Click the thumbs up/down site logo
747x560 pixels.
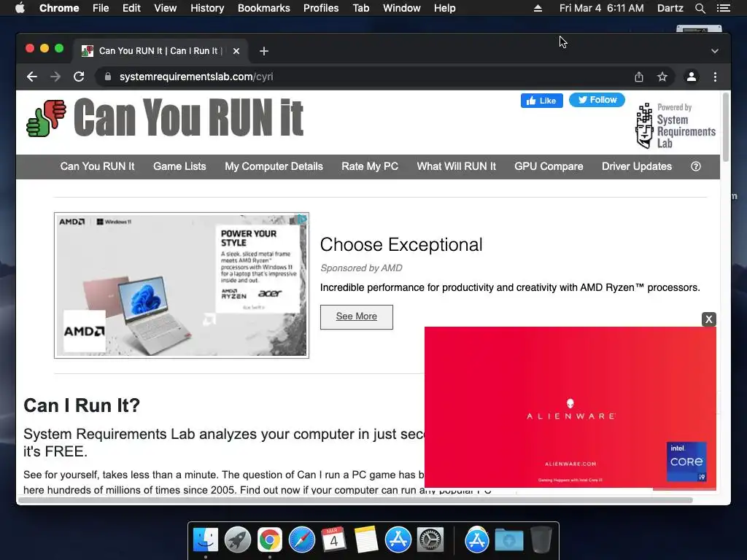(x=46, y=118)
